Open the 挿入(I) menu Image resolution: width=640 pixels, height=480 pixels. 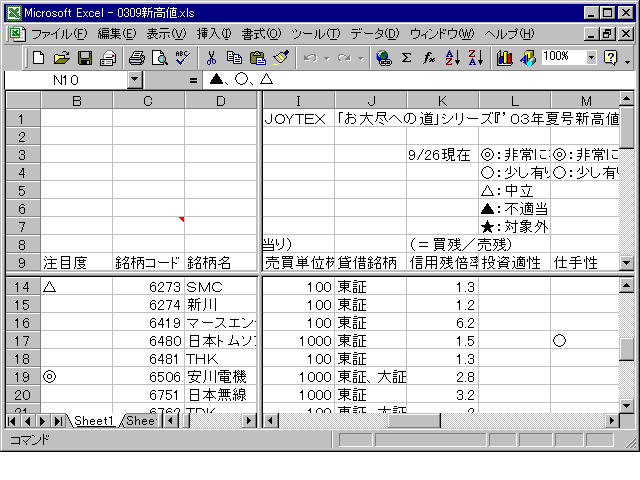coord(214,34)
